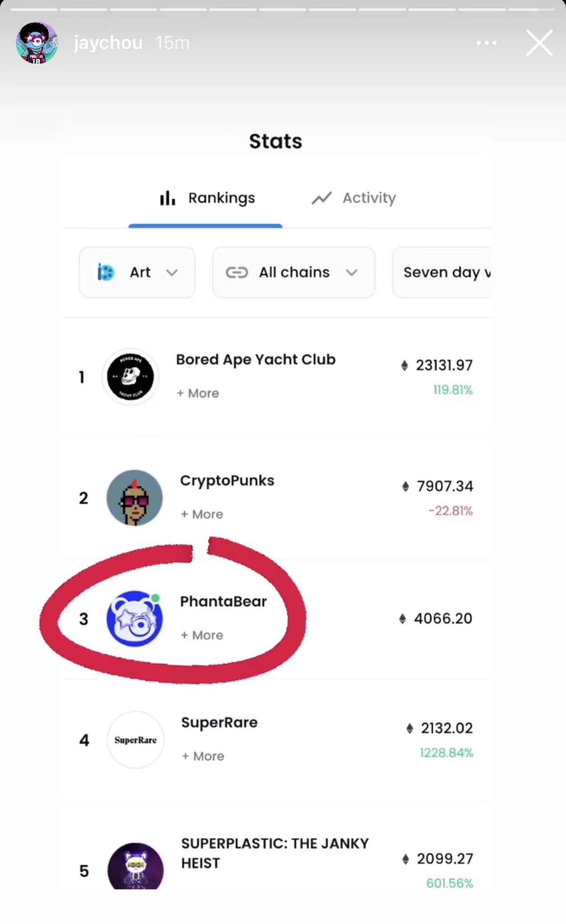Click the PhantaBear bear icon
The image size is (566, 924).
pos(135,619)
